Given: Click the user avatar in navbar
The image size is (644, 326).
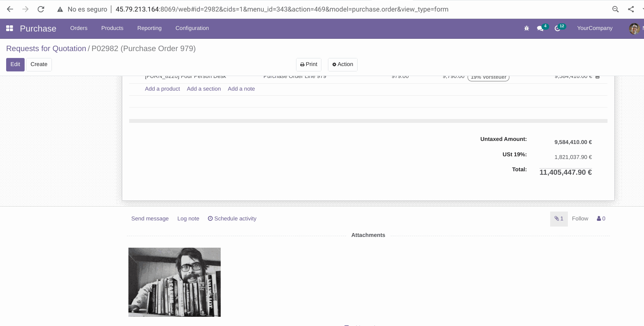Looking at the screenshot, I should click(x=634, y=28).
